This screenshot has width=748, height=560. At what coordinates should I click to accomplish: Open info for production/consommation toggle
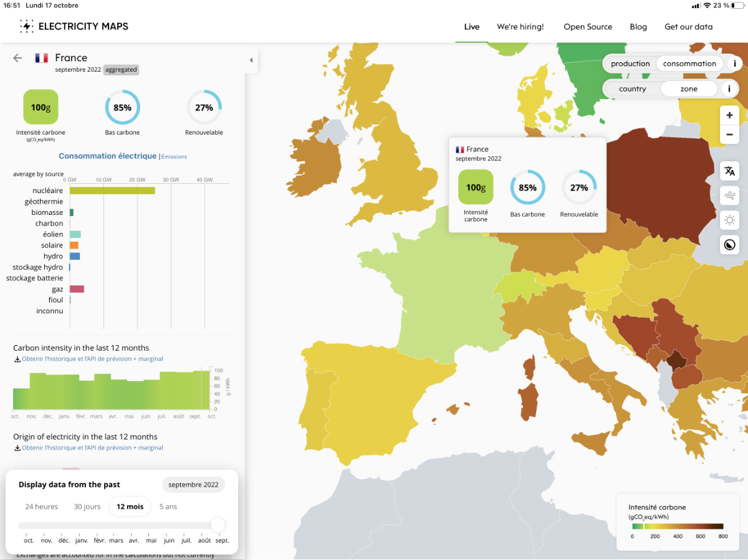734,64
